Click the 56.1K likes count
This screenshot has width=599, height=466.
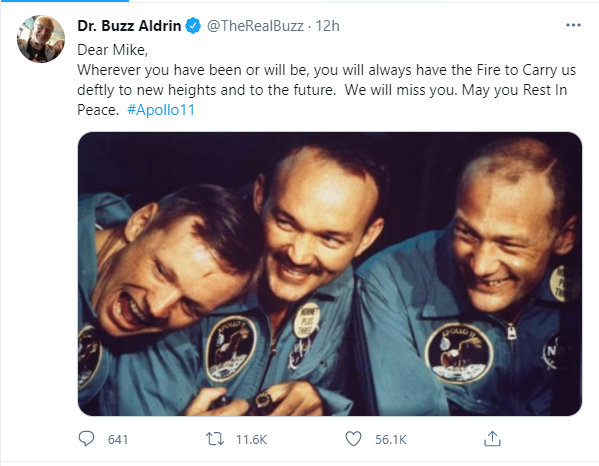click(x=390, y=440)
